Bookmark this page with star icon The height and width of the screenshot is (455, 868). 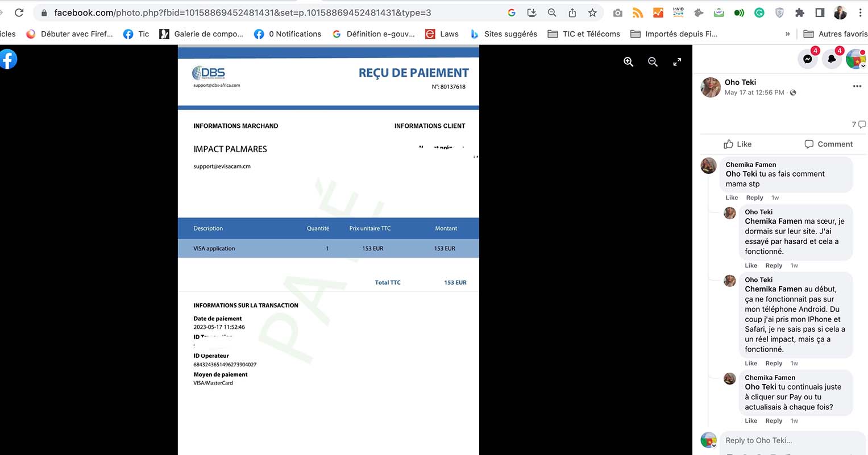point(592,12)
